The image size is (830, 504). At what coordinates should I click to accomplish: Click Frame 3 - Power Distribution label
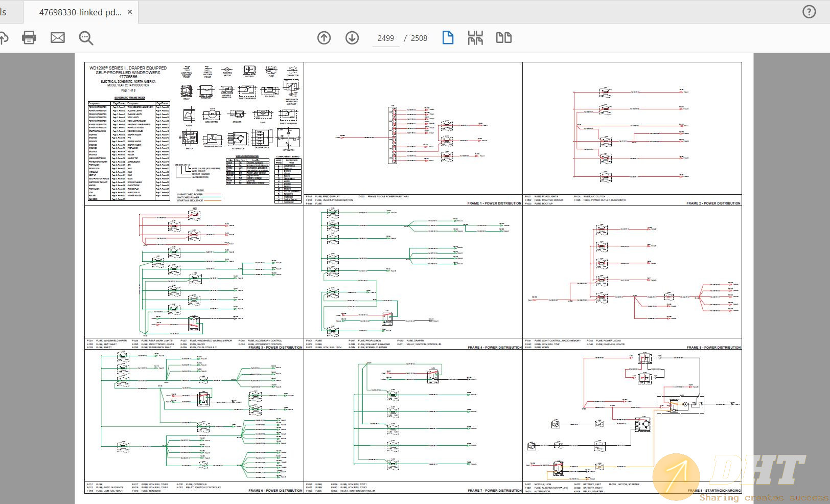pyautogui.click(x=275, y=348)
